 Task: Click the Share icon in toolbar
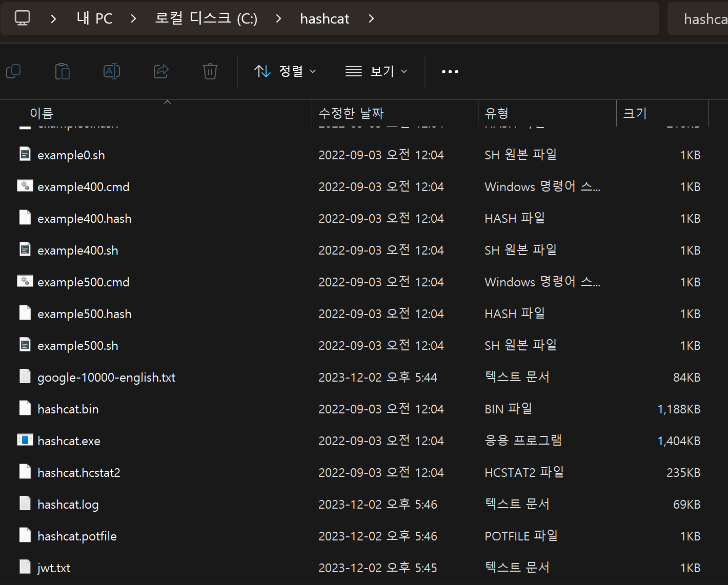[x=161, y=71]
